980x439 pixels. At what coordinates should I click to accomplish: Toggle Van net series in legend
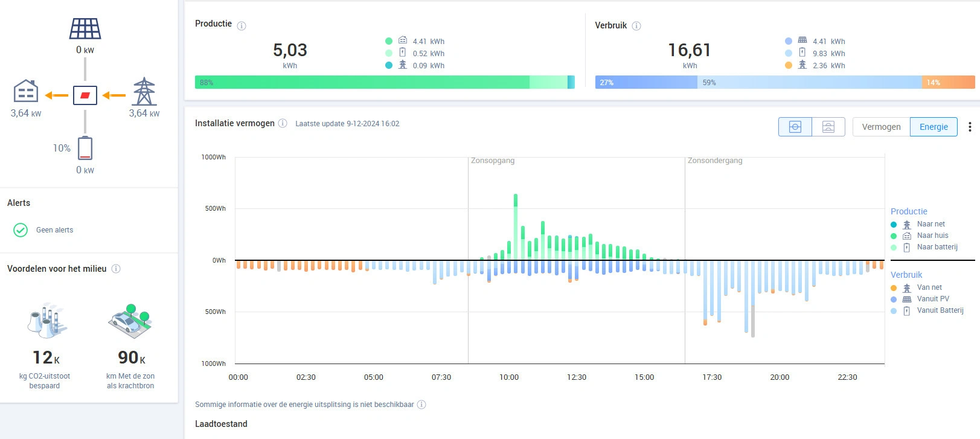click(x=916, y=287)
